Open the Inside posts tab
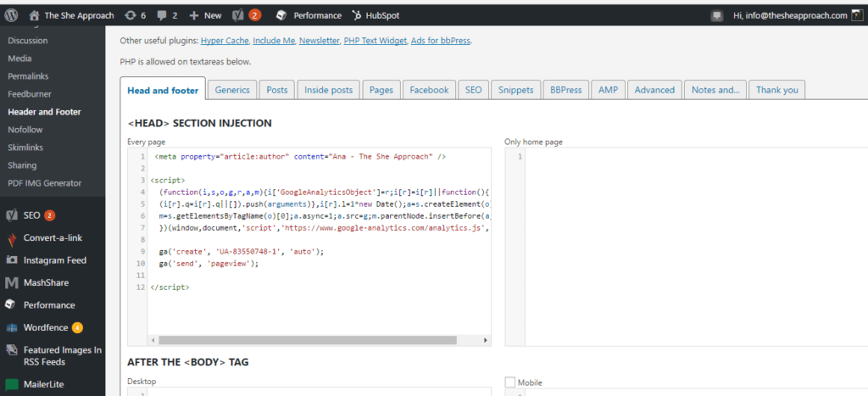868x396 pixels. [x=328, y=90]
